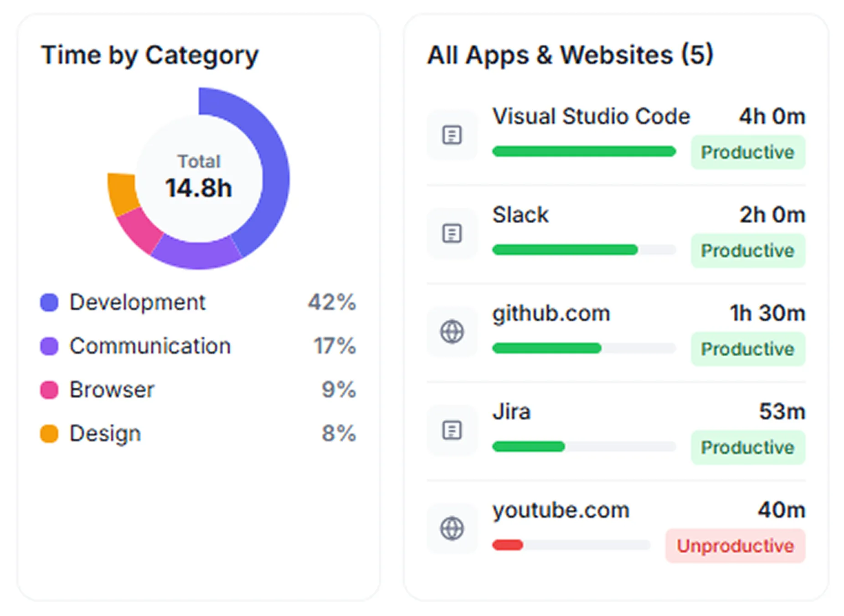Click the github.com entry name
This screenshot has width=844, height=616.
[x=551, y=314]
